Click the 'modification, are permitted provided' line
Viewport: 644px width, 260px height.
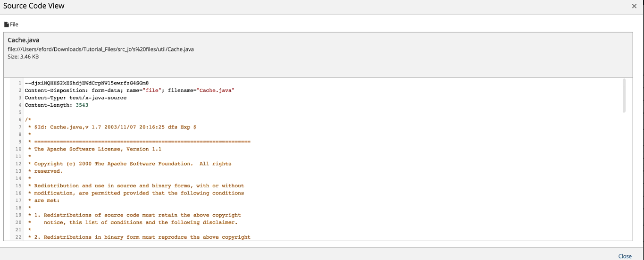(136, 193)
